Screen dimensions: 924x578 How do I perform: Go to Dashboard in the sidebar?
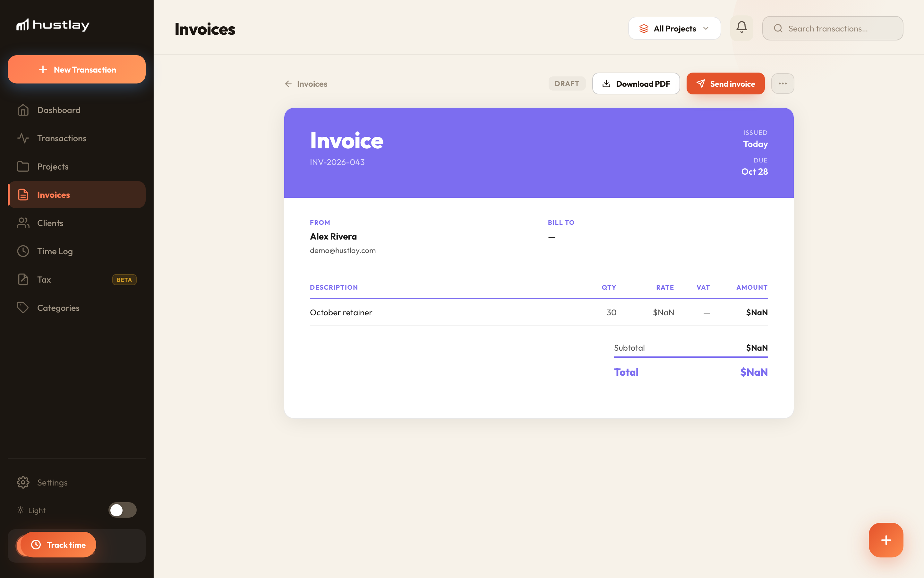[x=76, y=110]
